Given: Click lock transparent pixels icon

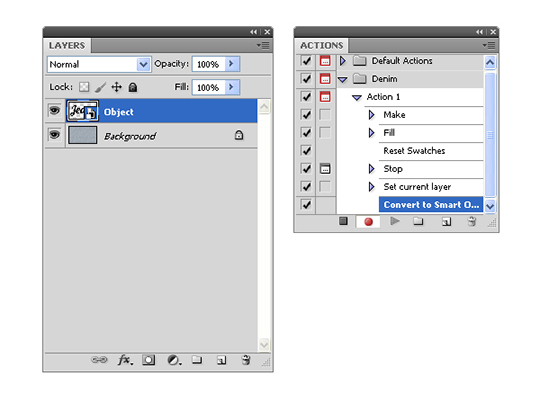Looking at the screenshot, I should coord(84,87).
